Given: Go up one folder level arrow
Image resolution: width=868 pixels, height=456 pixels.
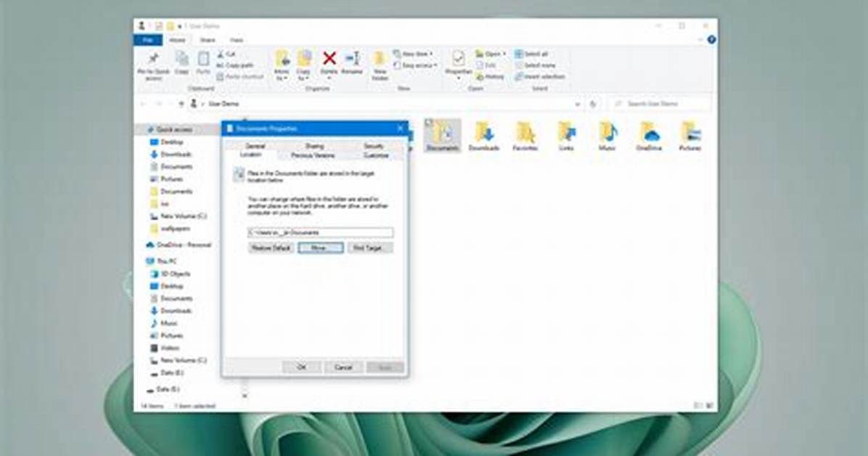Looking at the screenshot, I should (x=181, y=104).
